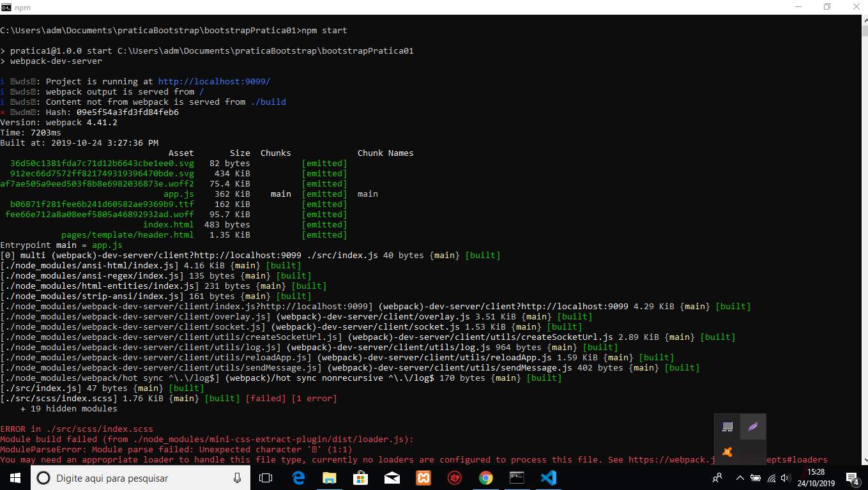The width and height of the screenshot is (868, 490).
Task: Click the '362 KiB' size for app.js
Action: point(232,194)
